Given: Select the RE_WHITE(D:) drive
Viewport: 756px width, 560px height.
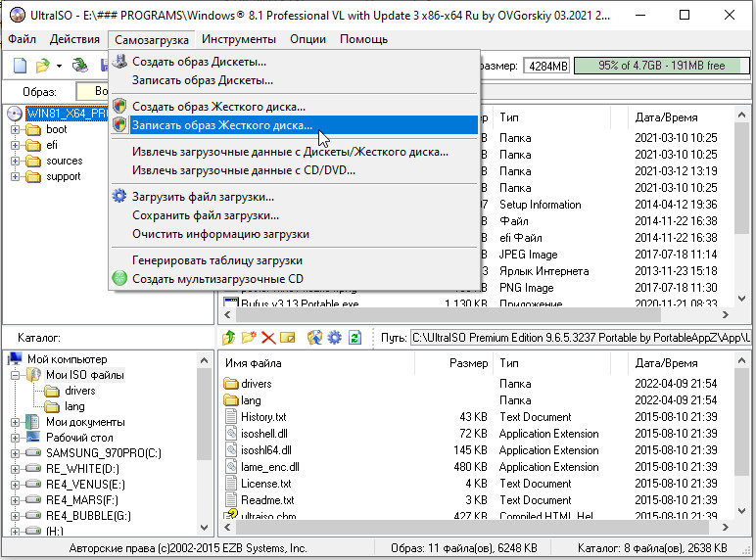Looking at the screenshot, I should (82, 468).
